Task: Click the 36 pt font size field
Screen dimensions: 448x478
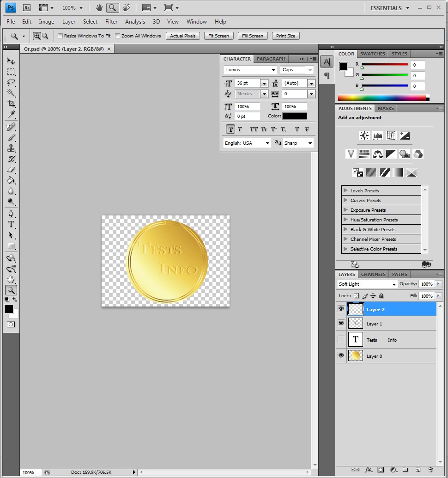Action: point(247,83)
